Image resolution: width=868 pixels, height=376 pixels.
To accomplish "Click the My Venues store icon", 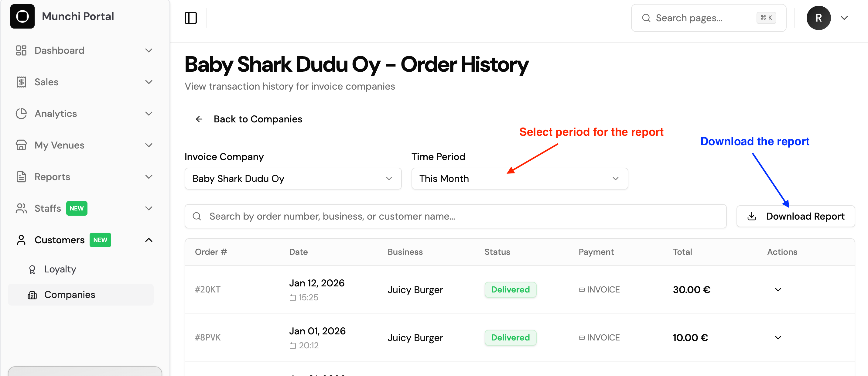I will point(21,145).
